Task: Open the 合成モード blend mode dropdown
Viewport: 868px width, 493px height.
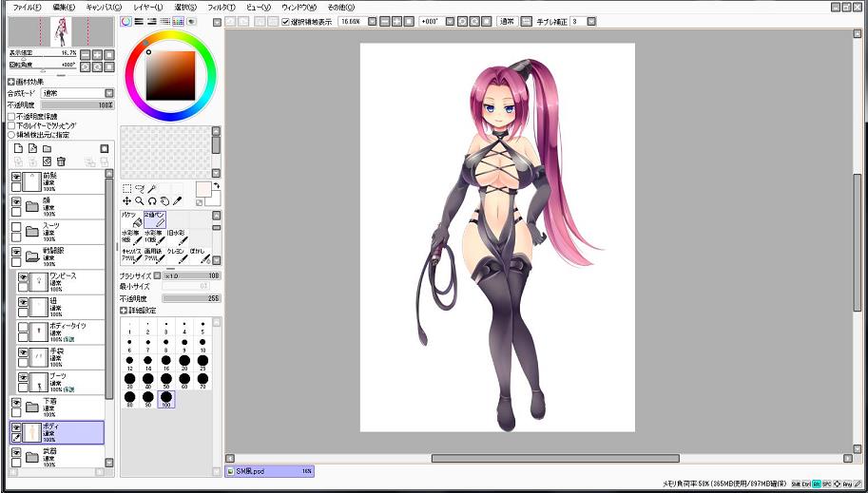Action: coord(108,93)
